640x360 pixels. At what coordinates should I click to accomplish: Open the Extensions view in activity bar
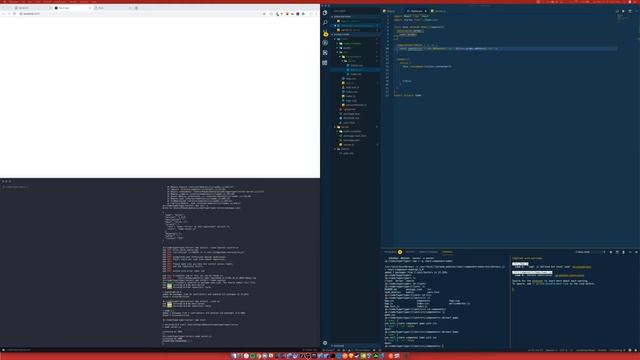click(325, 53)
